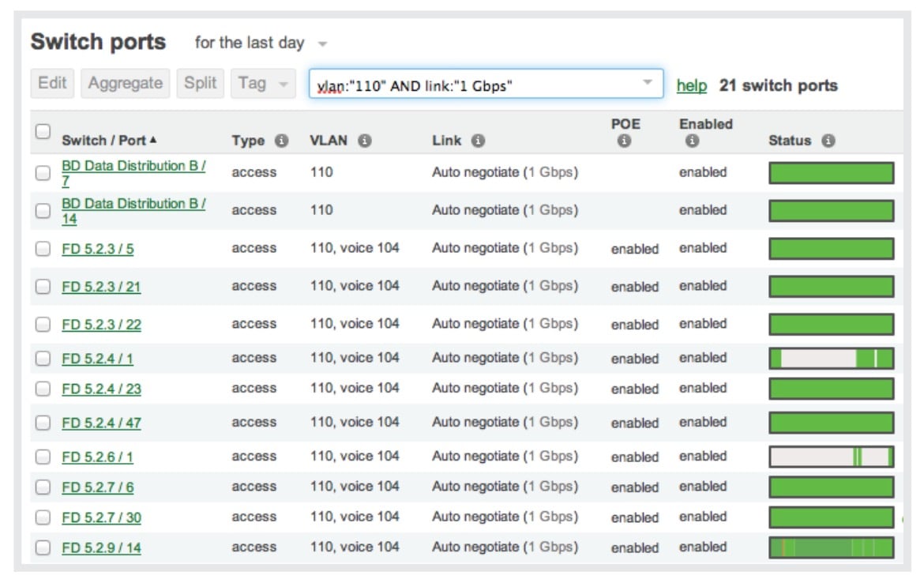Click the info icon next to Link
The image size is (924, 583).
tap(478, 141)
